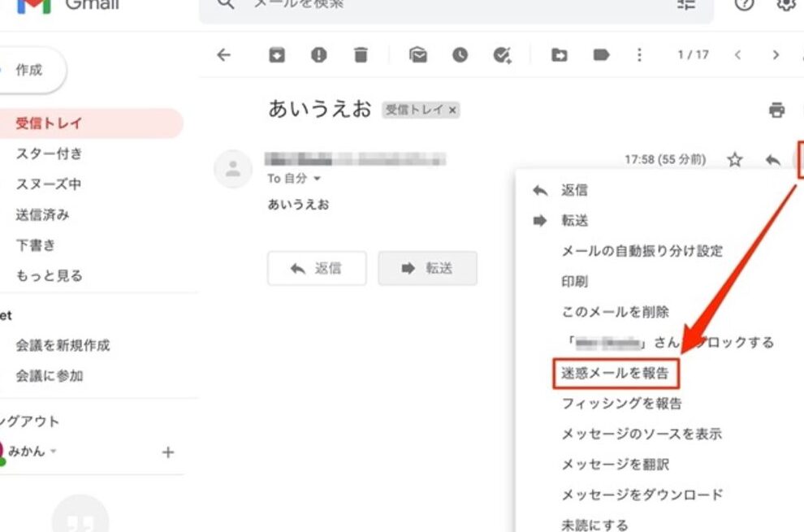Click email subject あいうえお heading

pyautogui.click(x=319, y=109)
